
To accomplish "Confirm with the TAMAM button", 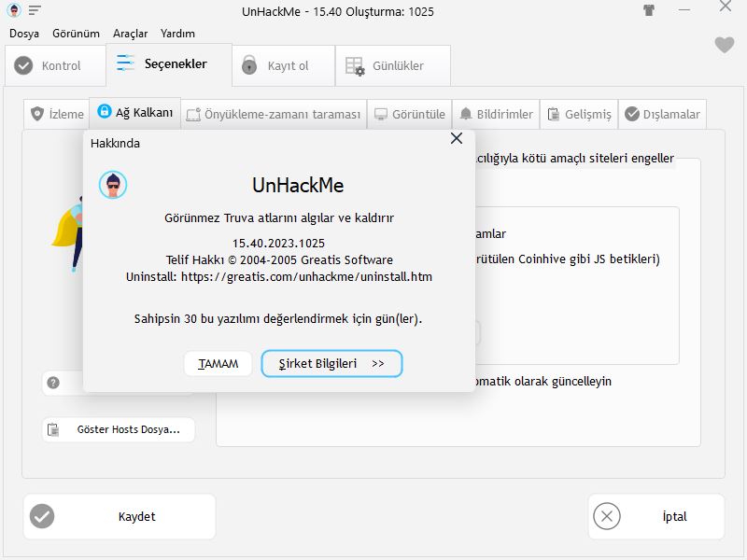I will coord(218,364).
